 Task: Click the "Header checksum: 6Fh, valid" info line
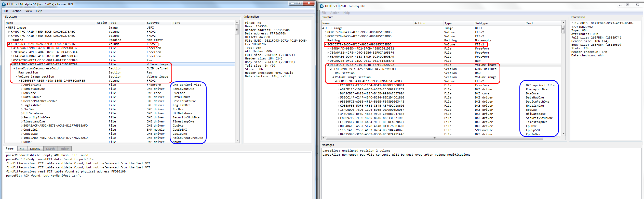(x=269, y=73)
